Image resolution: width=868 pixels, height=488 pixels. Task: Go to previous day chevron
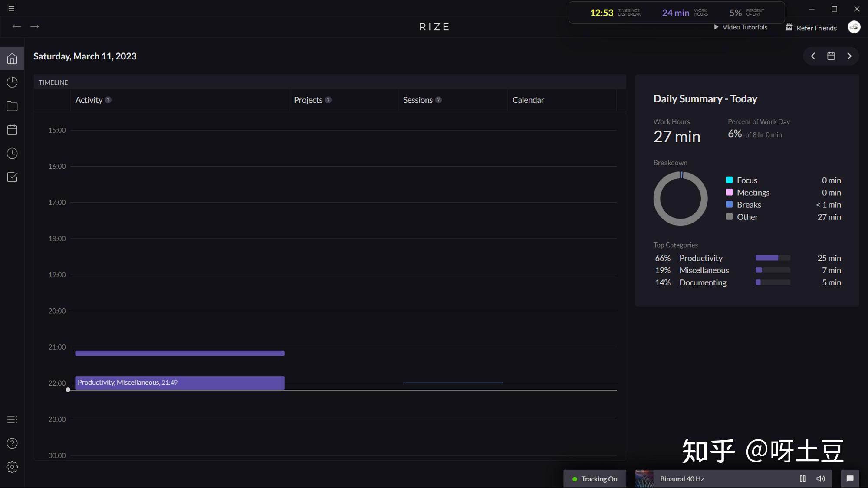813,56
